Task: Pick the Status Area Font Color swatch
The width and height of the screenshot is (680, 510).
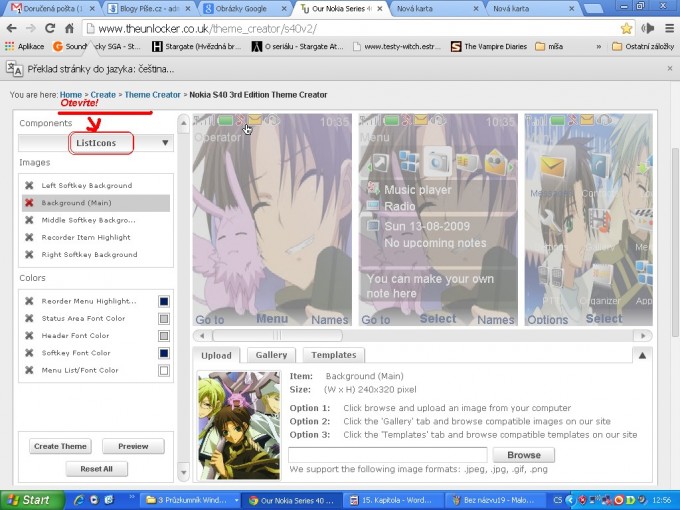Action: (164, 319)
